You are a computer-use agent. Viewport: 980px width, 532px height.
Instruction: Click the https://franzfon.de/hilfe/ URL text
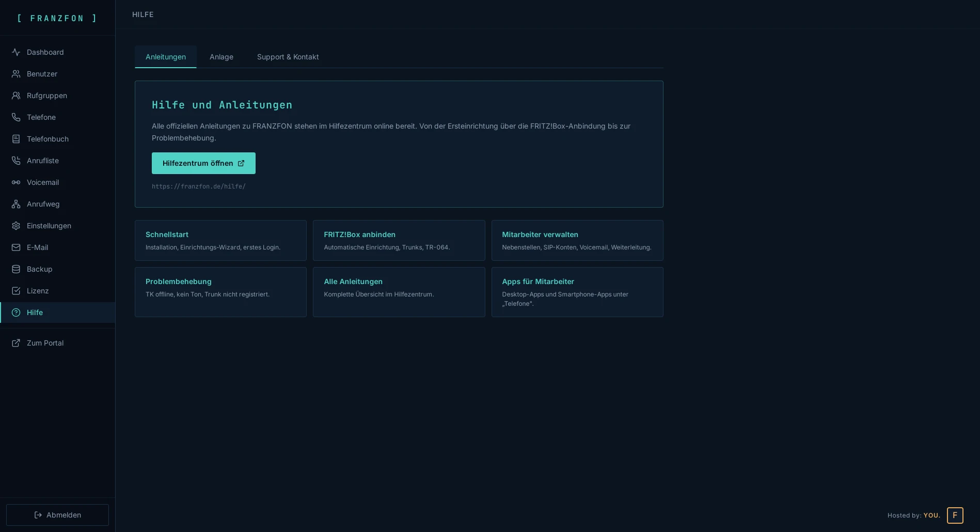(199, 186)
